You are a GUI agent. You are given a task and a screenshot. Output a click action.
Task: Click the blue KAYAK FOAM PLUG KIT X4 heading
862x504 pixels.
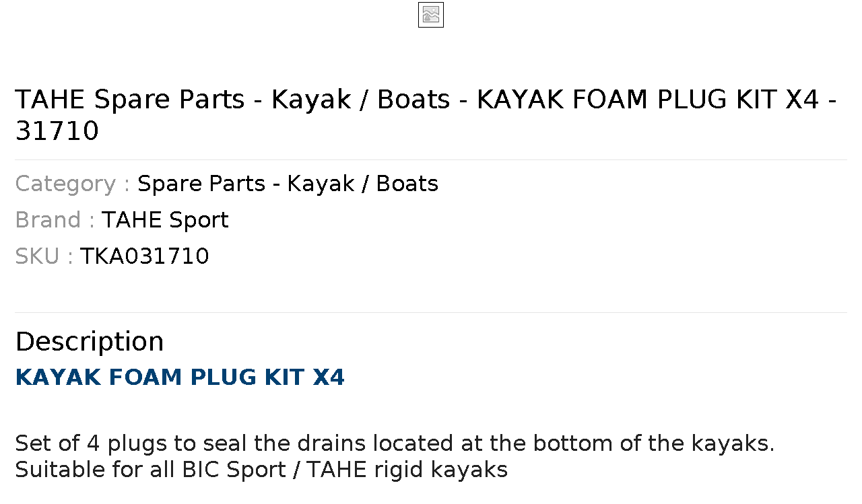(x=180, y=377)
